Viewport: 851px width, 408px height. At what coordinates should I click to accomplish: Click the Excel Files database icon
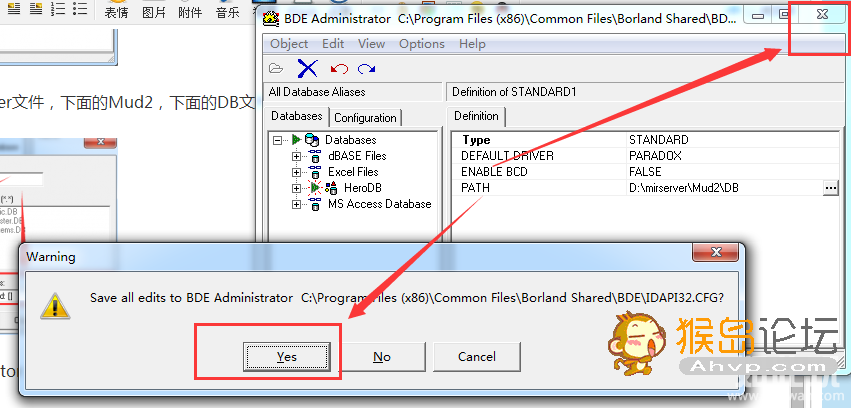point(314,172)
